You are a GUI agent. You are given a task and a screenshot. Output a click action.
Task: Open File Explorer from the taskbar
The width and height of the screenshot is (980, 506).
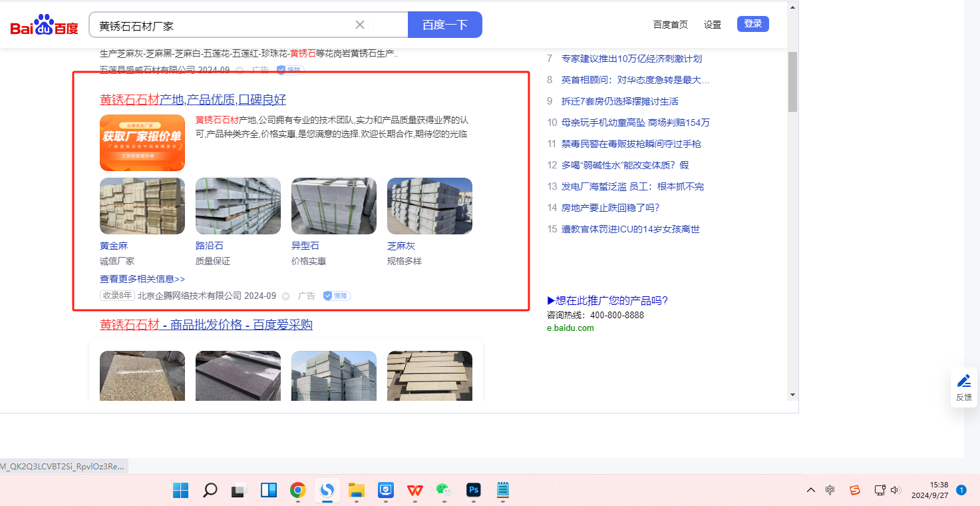356,491
